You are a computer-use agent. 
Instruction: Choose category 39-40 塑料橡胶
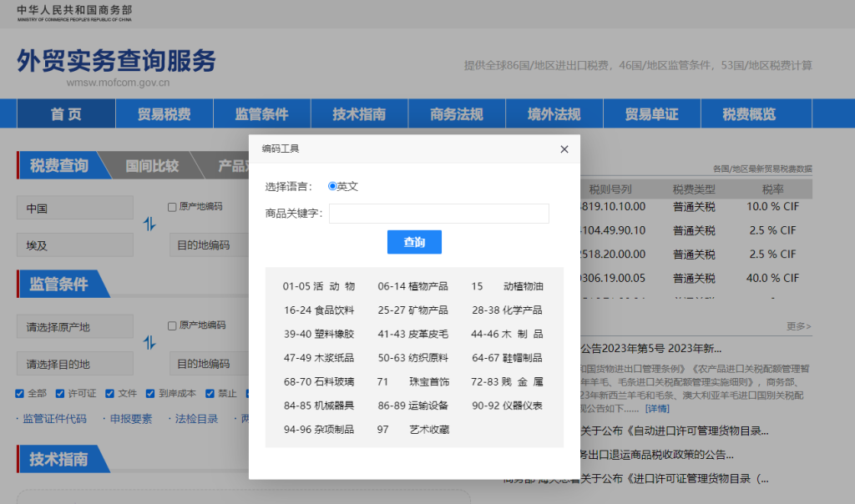pos(319,334)
